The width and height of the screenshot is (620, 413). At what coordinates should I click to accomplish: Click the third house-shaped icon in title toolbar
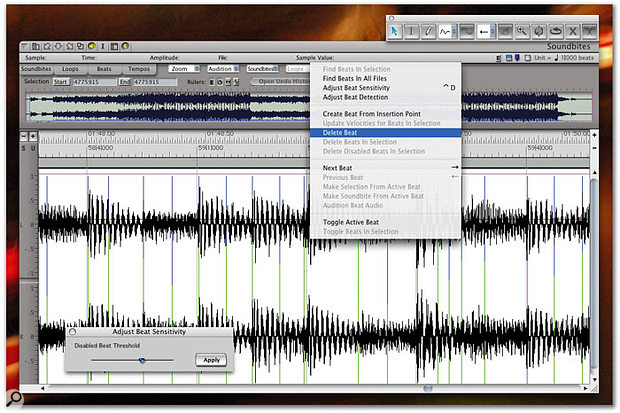pyautogui.click(x=70, y=46)
